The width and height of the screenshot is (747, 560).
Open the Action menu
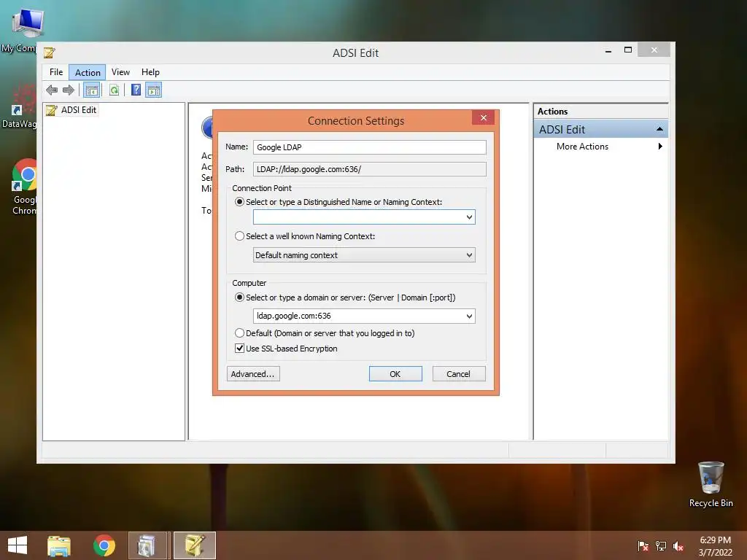coord(88,72)
